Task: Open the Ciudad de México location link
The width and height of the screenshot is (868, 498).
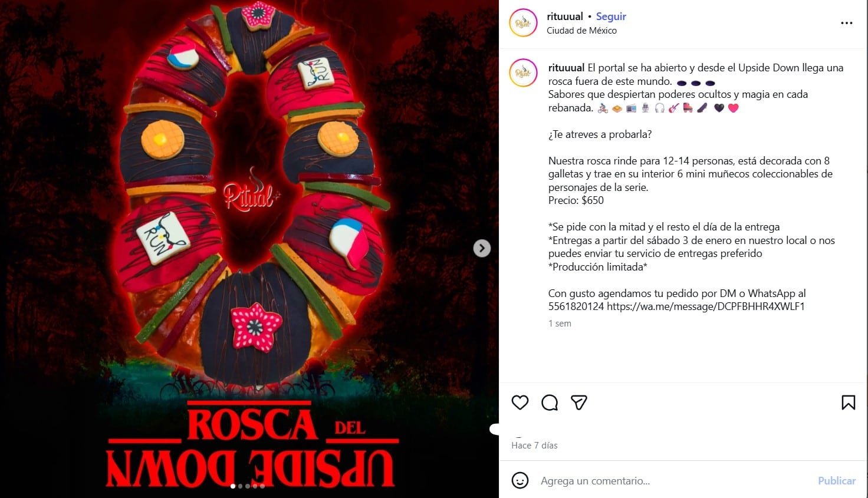Action: [581, 31]
